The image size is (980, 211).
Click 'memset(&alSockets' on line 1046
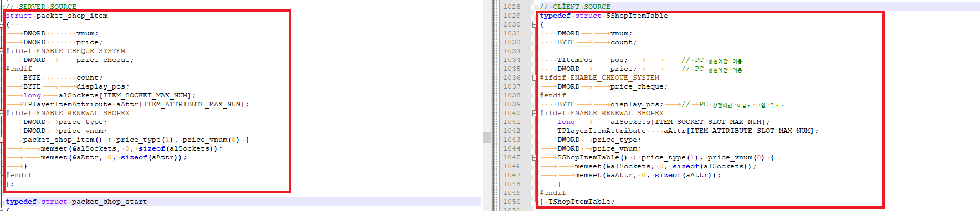(666, 166)
